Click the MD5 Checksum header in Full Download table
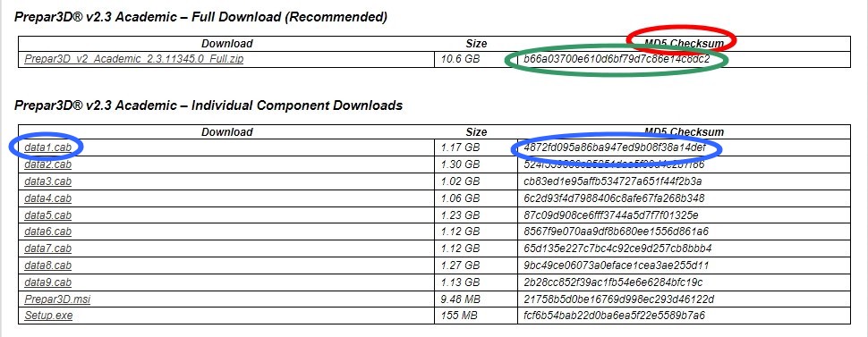The width and height of the screenshot is (868, 337). [x=684, y=43]
